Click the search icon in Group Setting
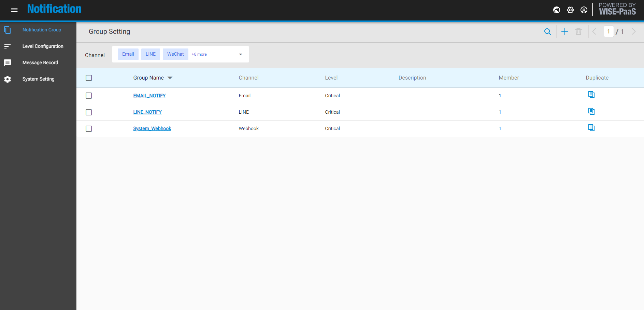 coord(547,31)
